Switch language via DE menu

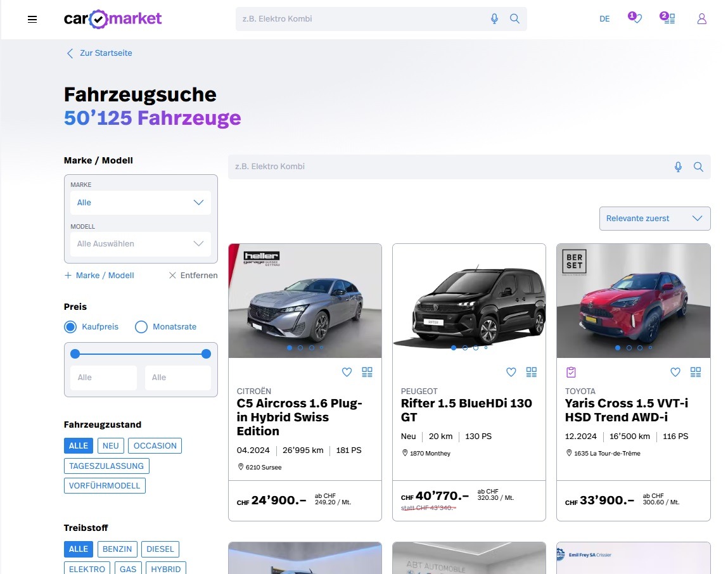pyautogui.click(x=604, y=19)
